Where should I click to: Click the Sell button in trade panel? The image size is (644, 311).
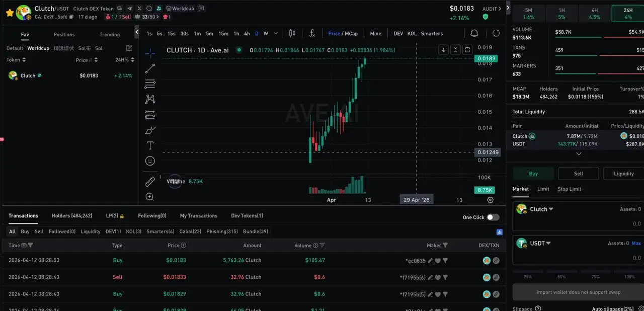point(579,174)
